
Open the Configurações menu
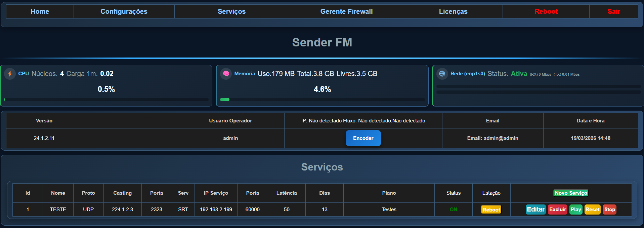click(124, 11)
